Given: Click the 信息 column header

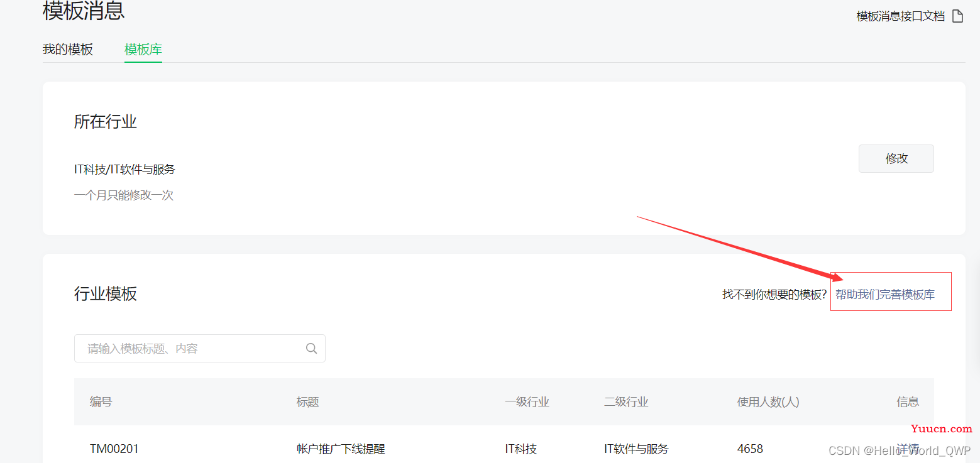Looking at the screenshot, I should click(x=908, y=402).
